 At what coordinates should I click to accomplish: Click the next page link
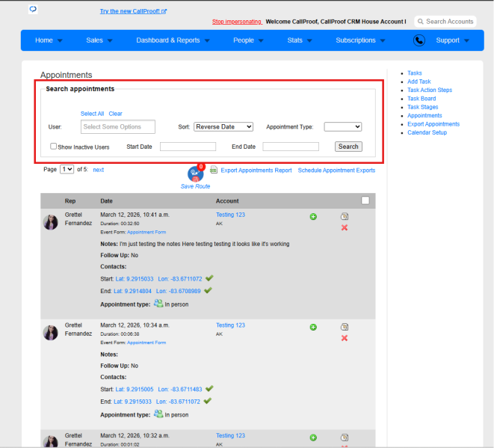[x=99, y=170]
